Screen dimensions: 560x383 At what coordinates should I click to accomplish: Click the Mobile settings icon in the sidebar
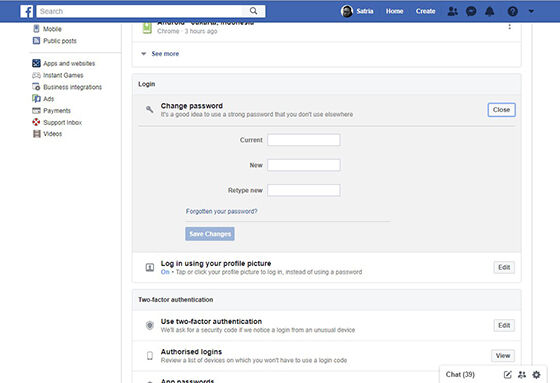point(36,29)
